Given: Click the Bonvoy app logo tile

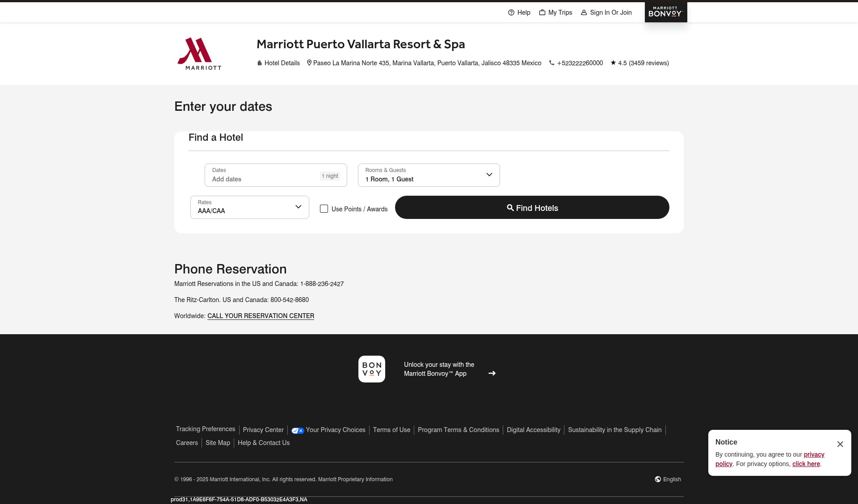Looking at the screenshot, I should pyautogui.click(x=372, y=369).
